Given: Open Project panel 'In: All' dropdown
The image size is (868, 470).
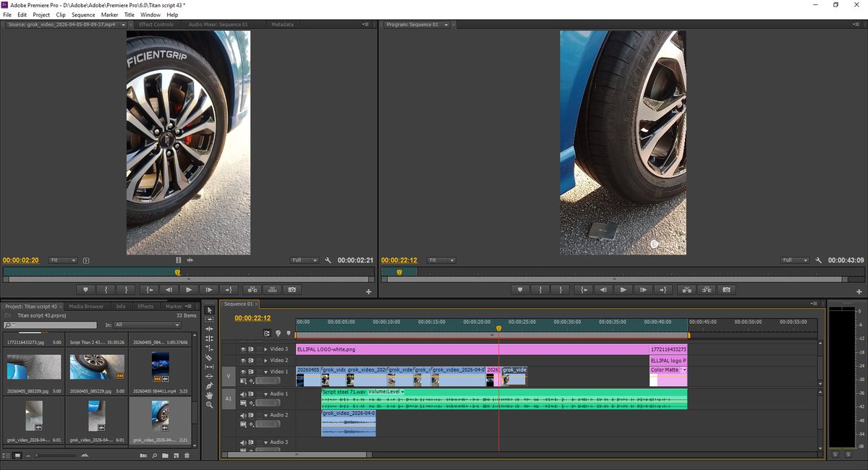Looking at the screenshot, I should pyautogui.click(x=147, y=325).
